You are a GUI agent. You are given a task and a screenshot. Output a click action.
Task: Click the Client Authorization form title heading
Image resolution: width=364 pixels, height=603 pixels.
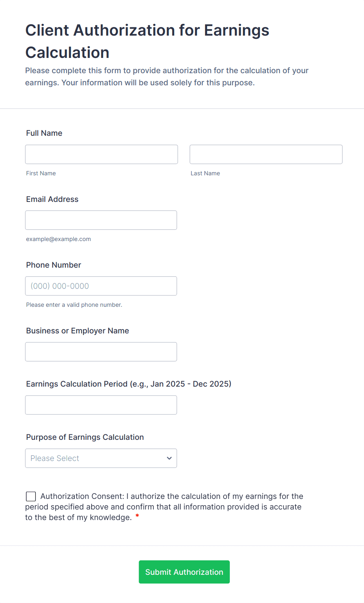[147, 41]
